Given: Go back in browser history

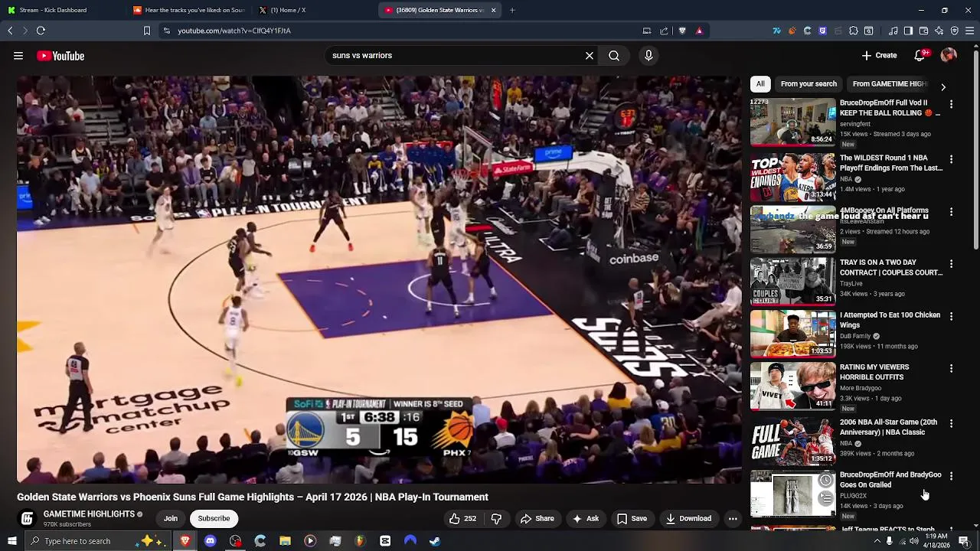Looking at the screenshot, I should pyautogui.click(x=10, y=31).
